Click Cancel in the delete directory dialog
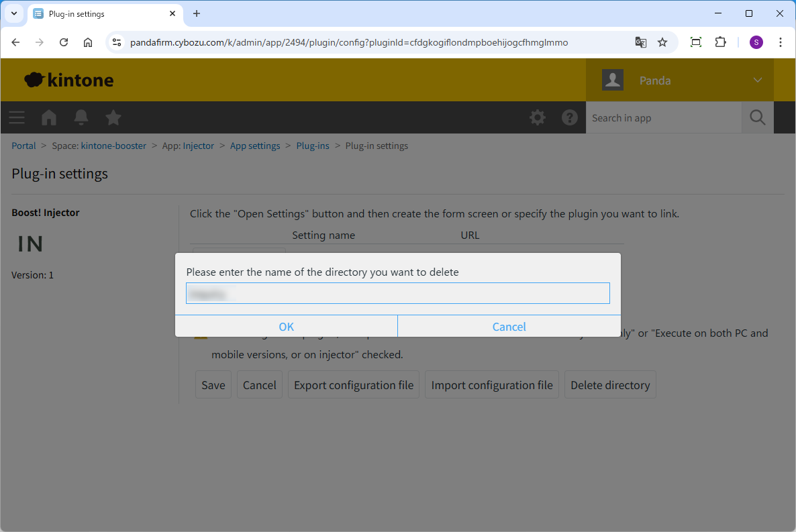Screen dimensions: 796x532 click(x=509, y=327)
